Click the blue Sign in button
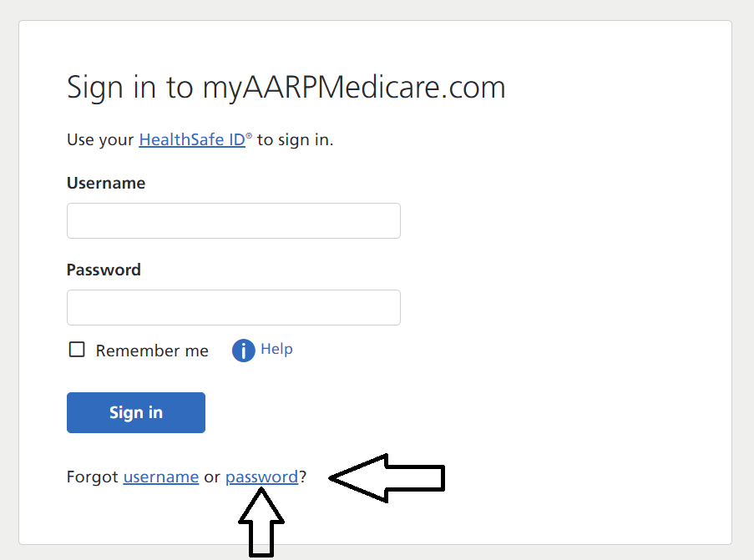This screenshot has height=560, width=754. pos(136,412)
